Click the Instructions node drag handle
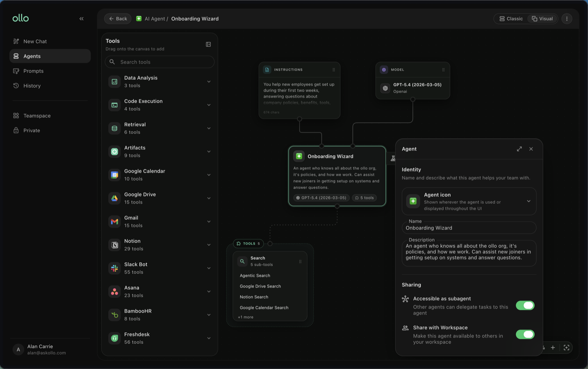This screenshot has width=588, height=369. tap(334, 70)
